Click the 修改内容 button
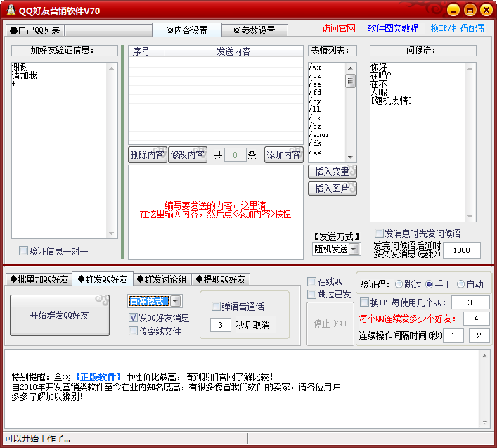 pos(187,155)
